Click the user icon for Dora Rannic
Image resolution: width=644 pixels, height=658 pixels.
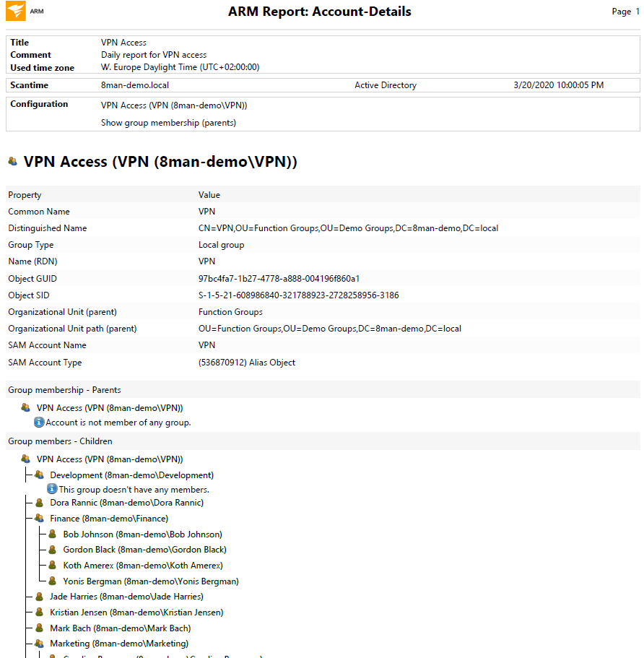click(40, 502)
